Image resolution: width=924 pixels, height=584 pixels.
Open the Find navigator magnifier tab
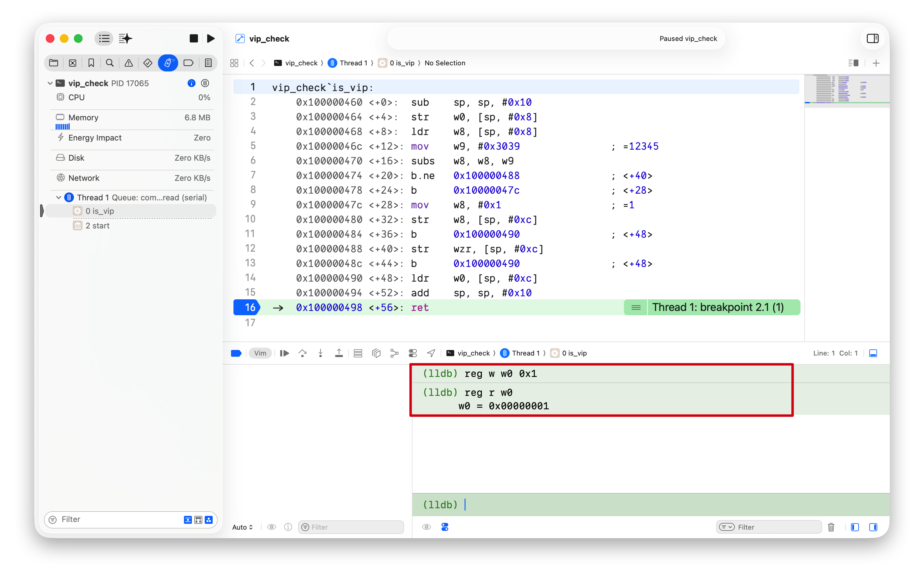click(110, 63)
